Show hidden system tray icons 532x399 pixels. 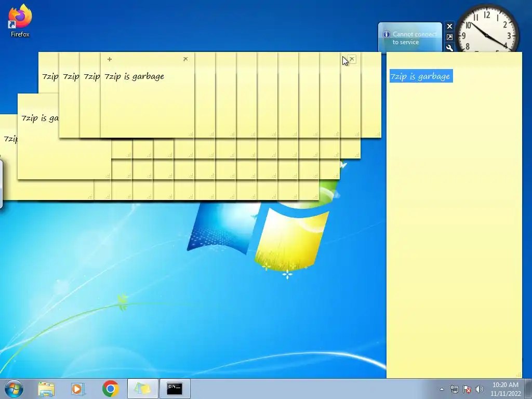pos(442,389)
